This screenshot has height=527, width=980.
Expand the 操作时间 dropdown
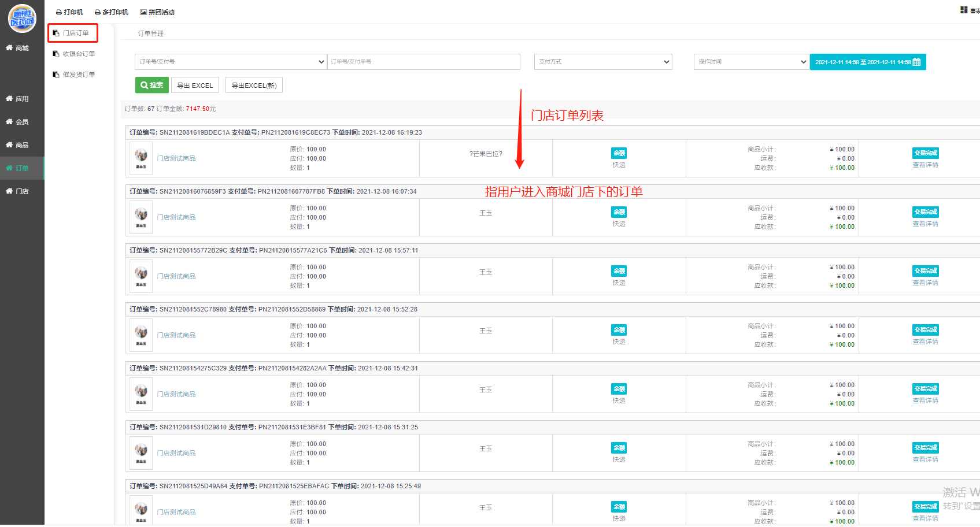click(x=750, y=62)
